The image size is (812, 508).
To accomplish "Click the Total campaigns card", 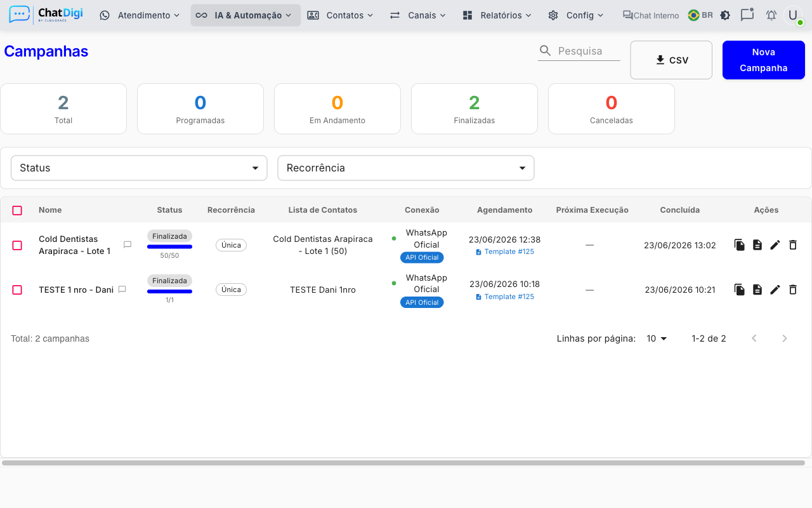I will (63, 109).
